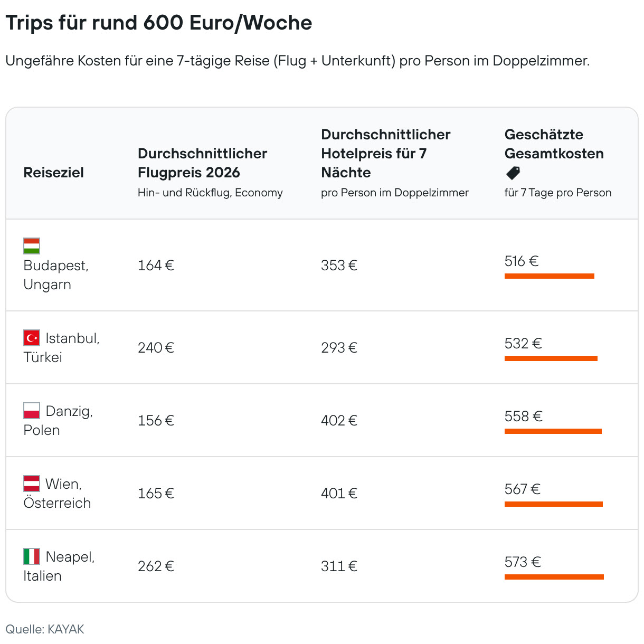
Task: Select the Geschätzte Gesamtkosten column header
Action: 554,144
